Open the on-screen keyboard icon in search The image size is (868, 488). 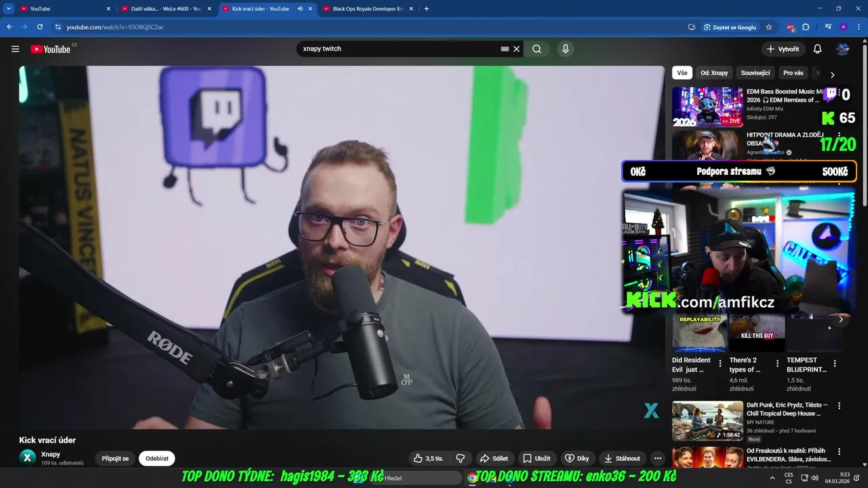click(505, 49)
